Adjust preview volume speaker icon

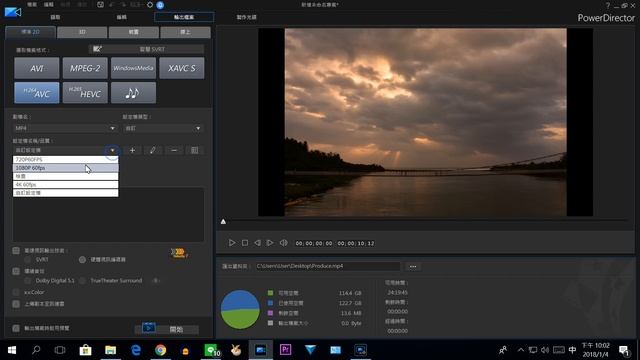283,243
